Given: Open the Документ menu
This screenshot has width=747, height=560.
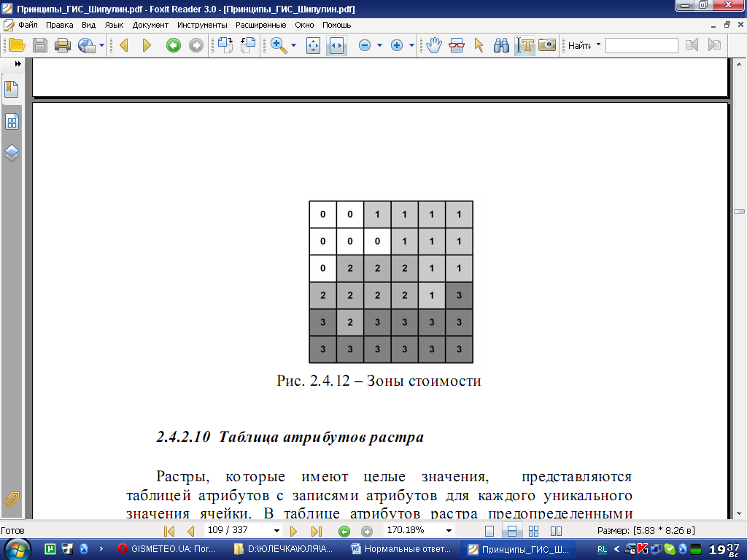Looking at the screenshot, I should click(150, 25).
